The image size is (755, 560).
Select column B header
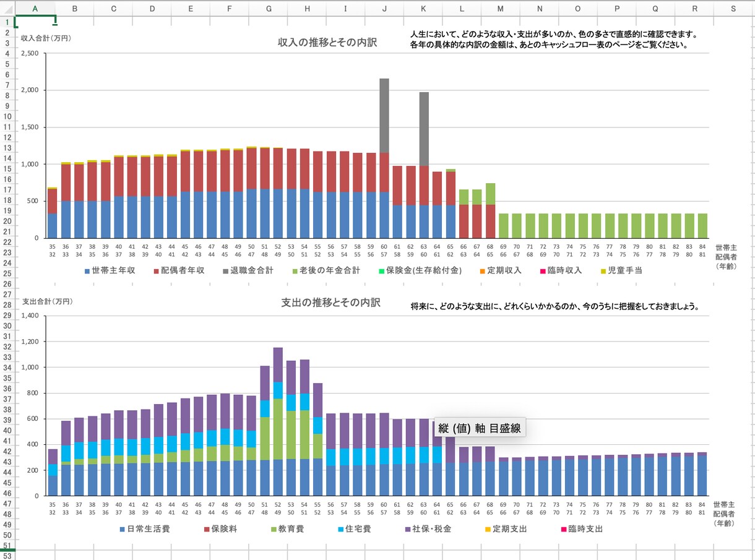75,9
